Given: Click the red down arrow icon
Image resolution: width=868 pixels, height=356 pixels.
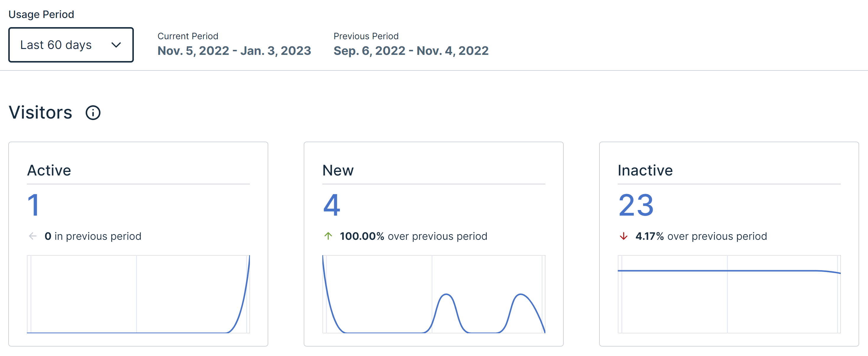Looking at the screenshot, I should [624, 236].
